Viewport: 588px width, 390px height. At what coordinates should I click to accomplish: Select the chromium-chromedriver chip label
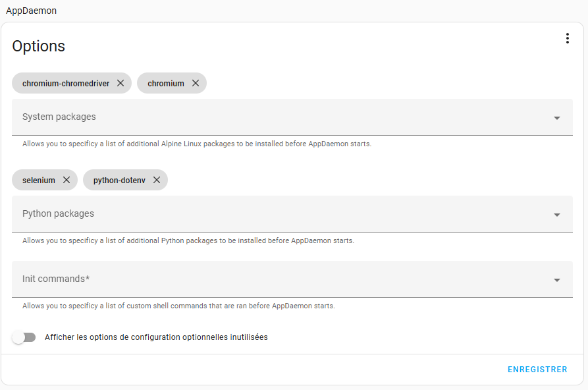point(66,83)
